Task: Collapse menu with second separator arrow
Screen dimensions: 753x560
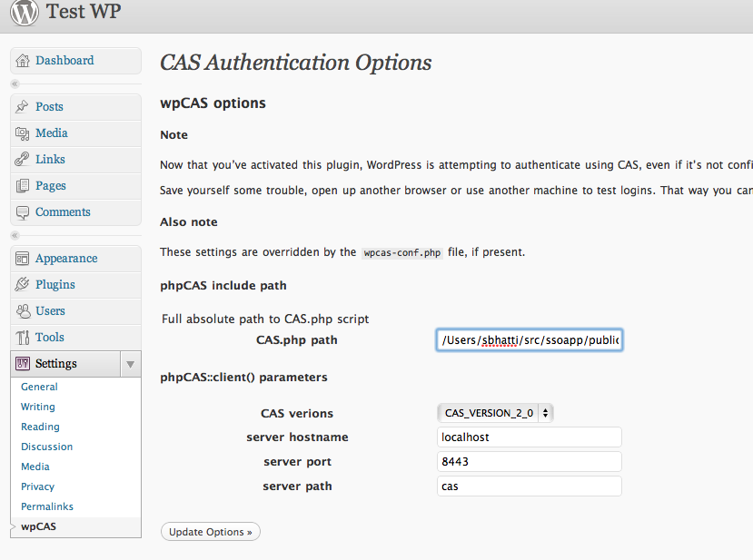Action: pyautogui.click(x=15, y=235)
